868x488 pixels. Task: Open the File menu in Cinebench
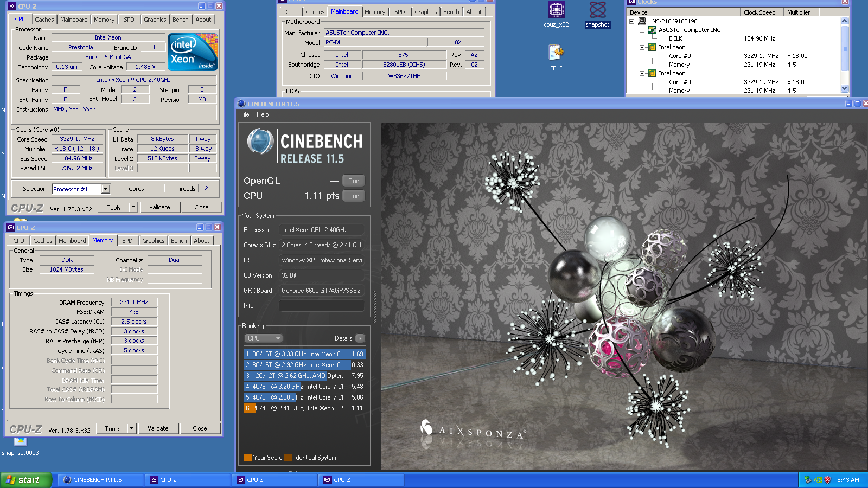coord(245,114)
